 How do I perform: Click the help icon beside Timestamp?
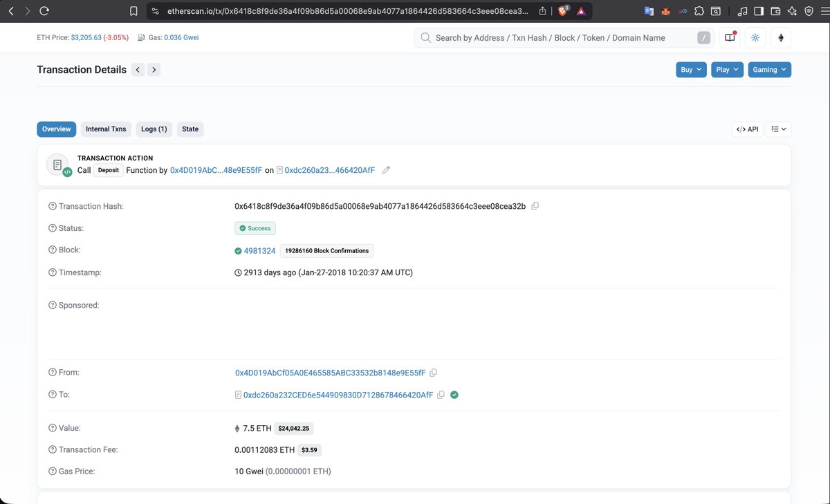(53, 272)
